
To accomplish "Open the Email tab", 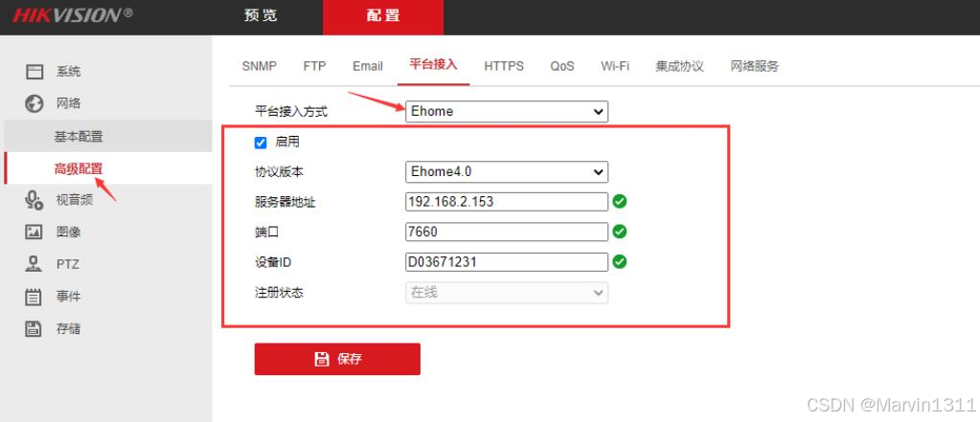I will pos(368,66).
